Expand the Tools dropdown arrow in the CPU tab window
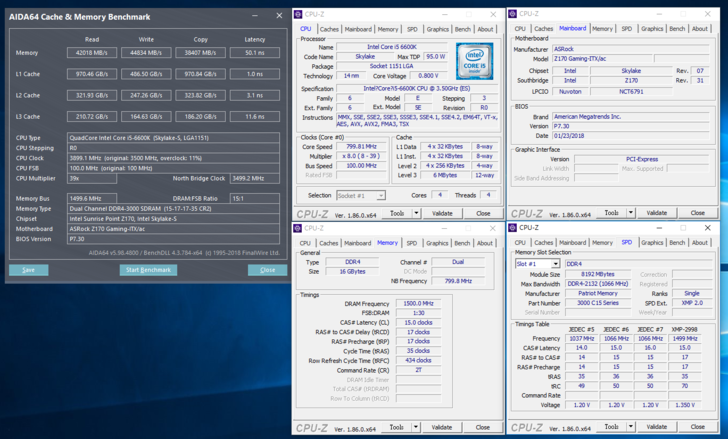Screen dimensions: 728x439 [416, 213]
